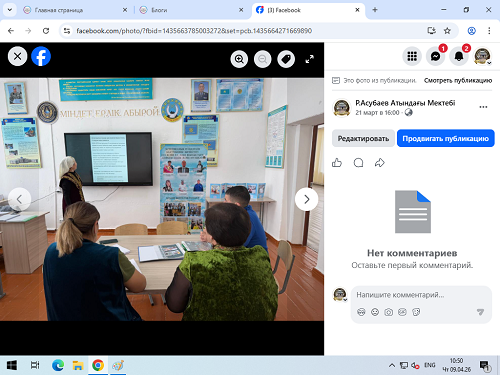Open the notifications bell

coord(459,56)
